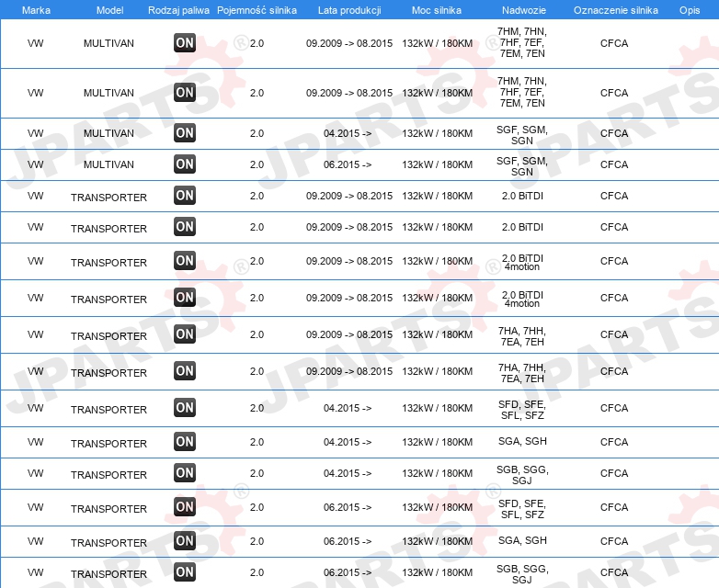Click SFD, SFE, SFL, SFZ in TRANSPORTER 04.2015 row

pos(522,410)
